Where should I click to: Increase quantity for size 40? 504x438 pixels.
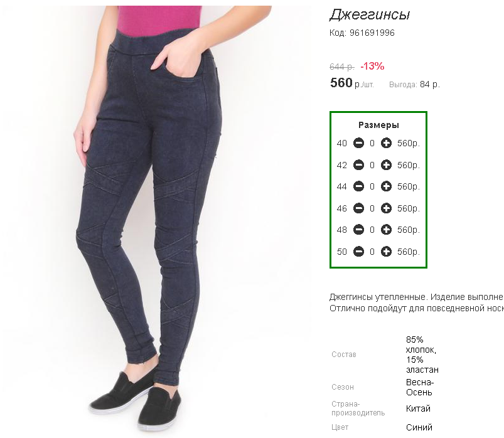(386, 143)
